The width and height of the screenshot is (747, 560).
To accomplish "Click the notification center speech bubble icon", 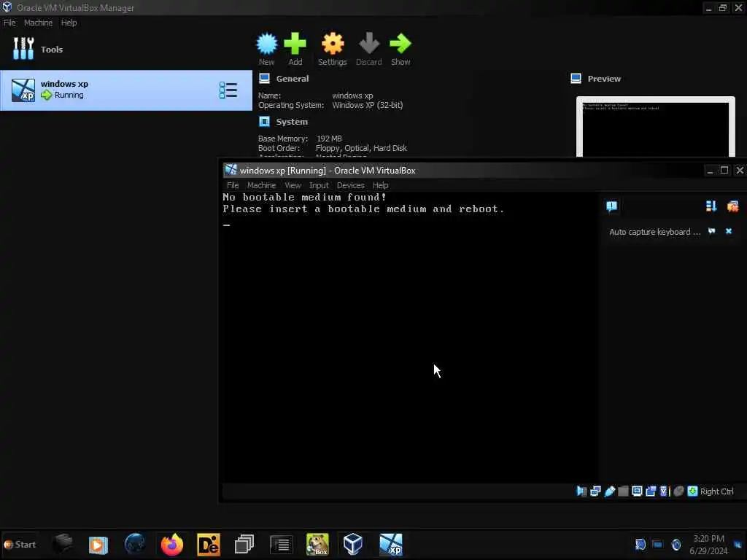I will 612,206.
